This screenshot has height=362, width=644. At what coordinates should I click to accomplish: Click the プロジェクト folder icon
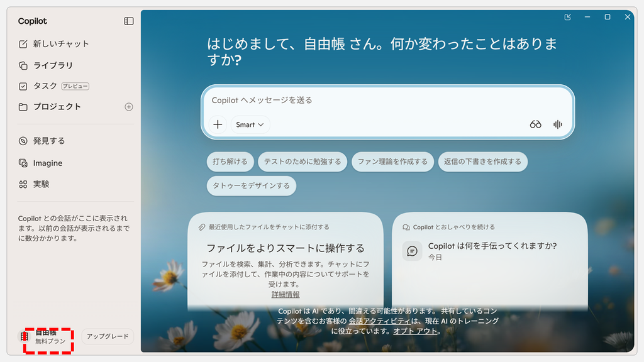click(x=23, y=107)
